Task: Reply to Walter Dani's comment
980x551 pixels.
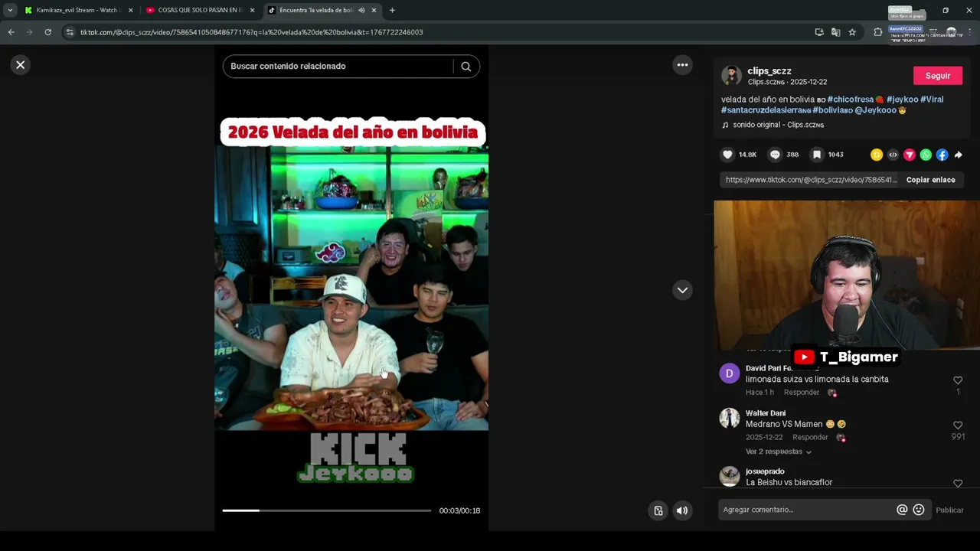Action: click(810, 438)
